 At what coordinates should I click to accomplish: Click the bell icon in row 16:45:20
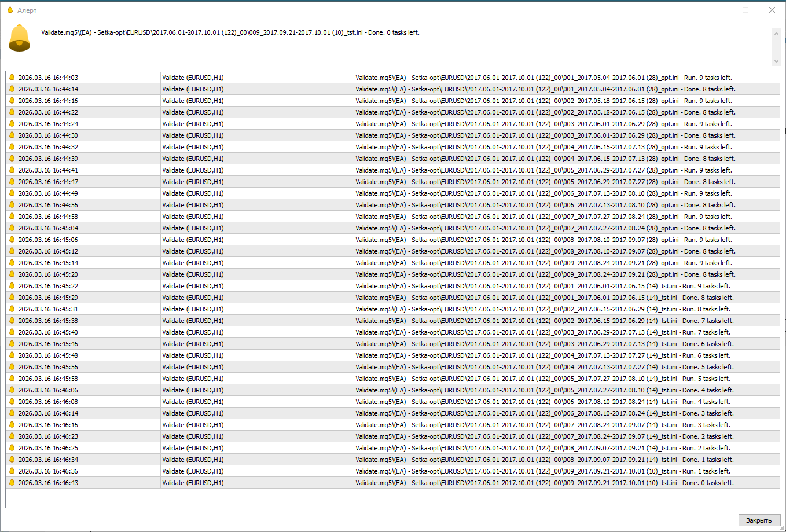pyautogui.click(x=12, y=274)
